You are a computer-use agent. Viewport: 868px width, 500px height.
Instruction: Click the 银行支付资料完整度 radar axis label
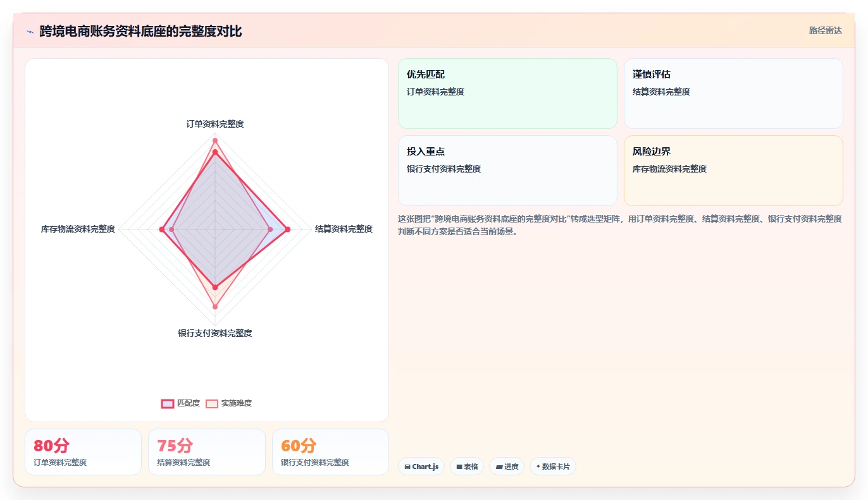point(215,333)
